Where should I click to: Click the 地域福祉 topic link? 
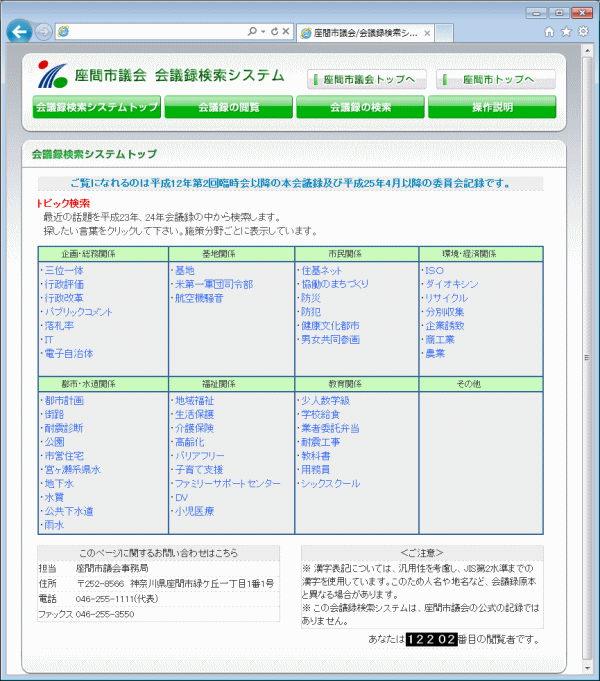(194, 400)
